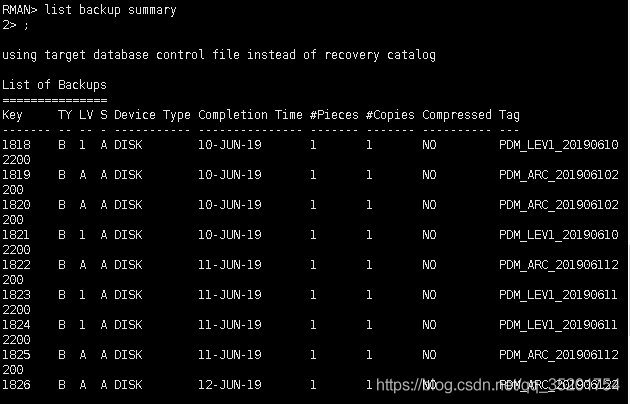Click backup key 1826

[16, 385]
